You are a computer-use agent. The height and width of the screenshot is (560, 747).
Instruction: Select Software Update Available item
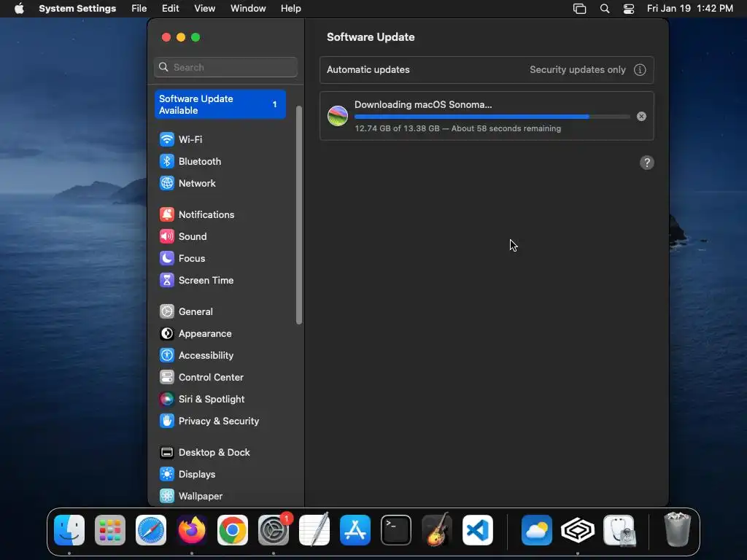coord(220,104)
